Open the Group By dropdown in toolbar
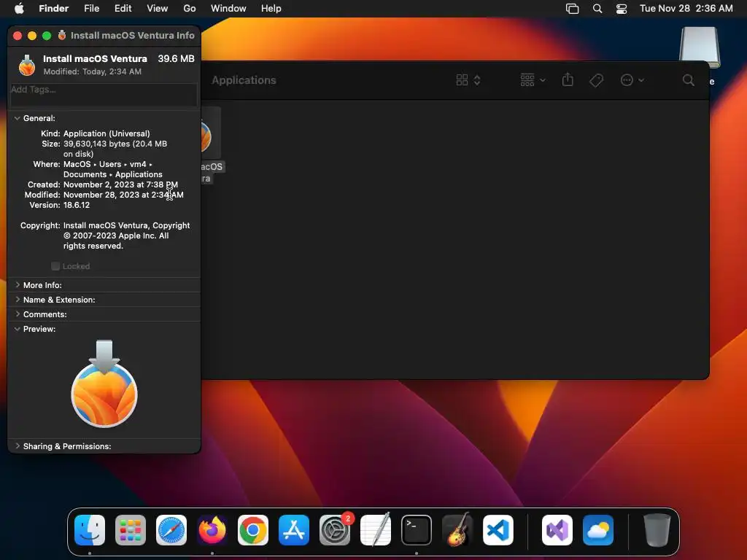Screen dimensions: 747x560 [x=533, y=80]
